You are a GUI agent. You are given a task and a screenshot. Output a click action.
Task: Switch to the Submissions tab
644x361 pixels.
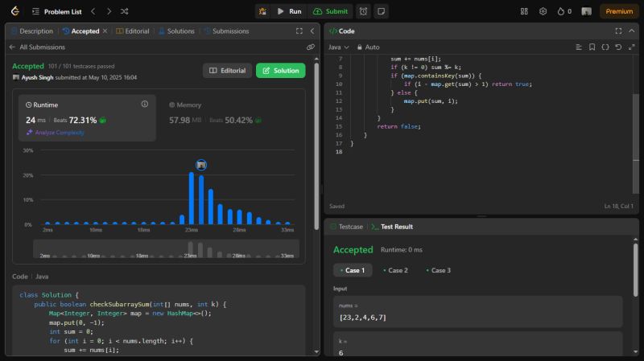tap(227, 31)
